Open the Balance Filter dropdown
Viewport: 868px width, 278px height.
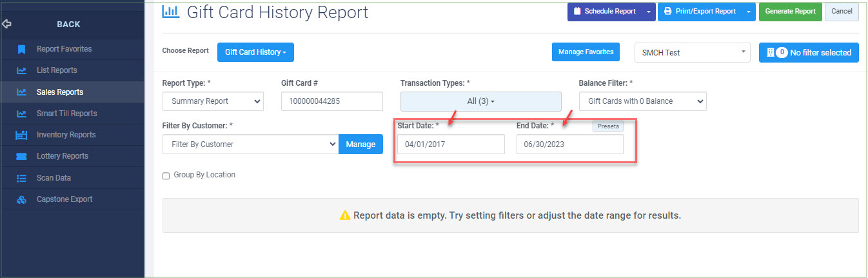tap(642, 101)
